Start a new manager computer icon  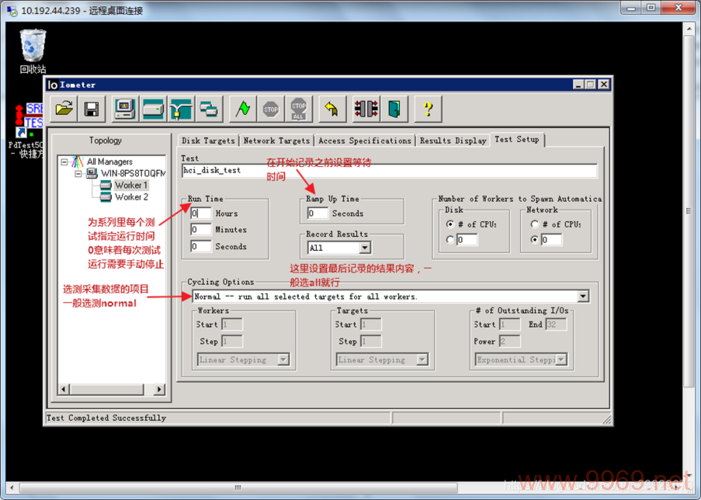pos(125,109)
